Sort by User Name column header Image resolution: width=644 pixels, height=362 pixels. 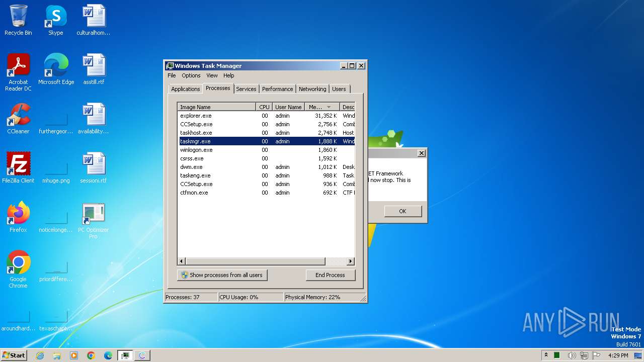point(289,107)
